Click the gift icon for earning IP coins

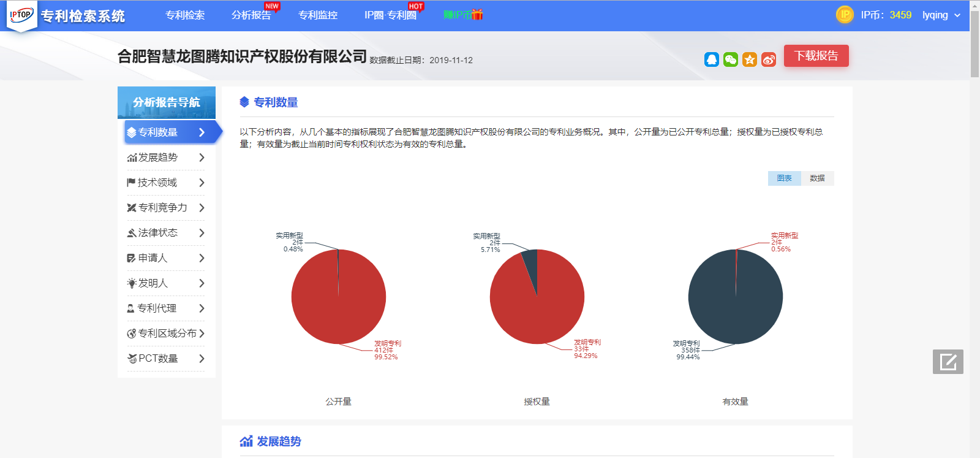pyautogui.click(x=477, y=15)
